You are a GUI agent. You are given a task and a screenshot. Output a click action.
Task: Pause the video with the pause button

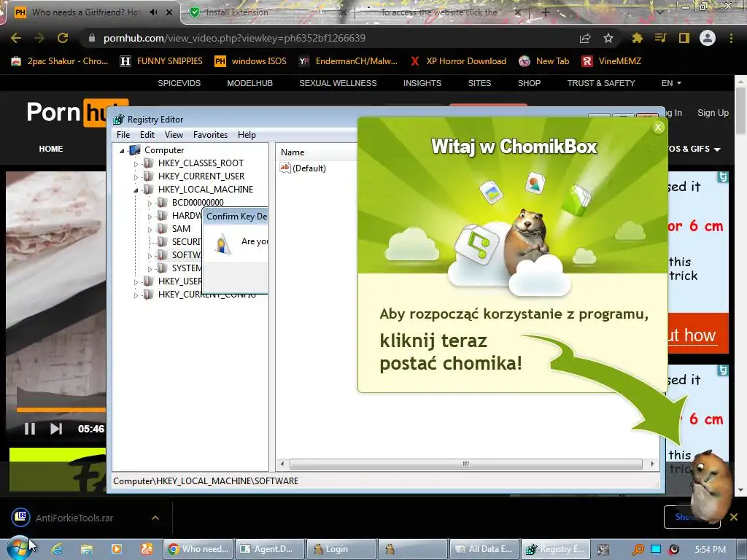point(29,429)
